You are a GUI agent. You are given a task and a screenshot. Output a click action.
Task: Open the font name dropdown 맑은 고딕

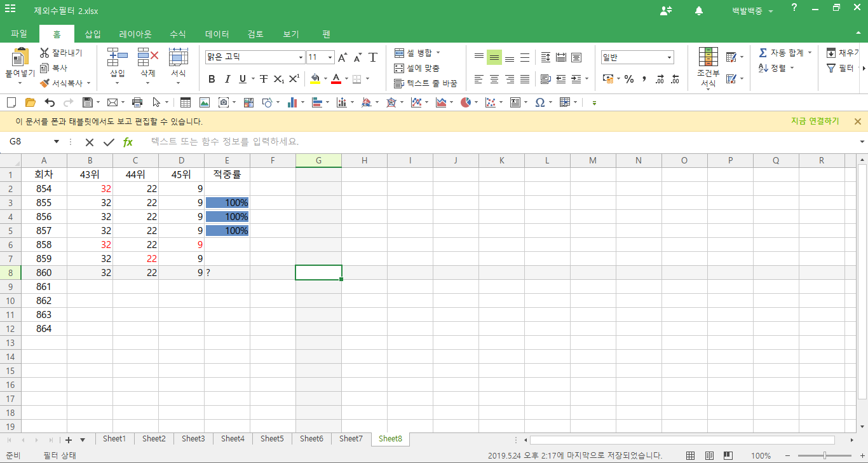coord(301,58)
